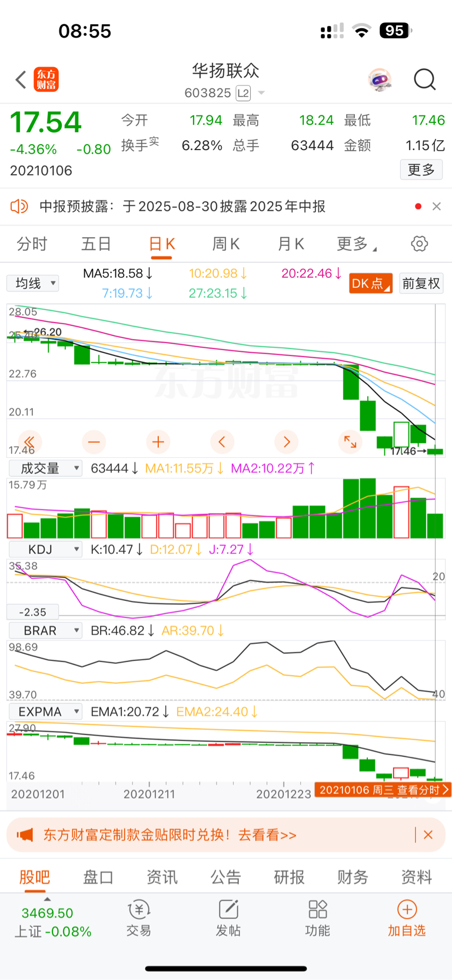The height and width of the screenshot is (980, 452).
Task: Tap 更多 quote details button
Action: pyautogui.click(x=421, y=170)
